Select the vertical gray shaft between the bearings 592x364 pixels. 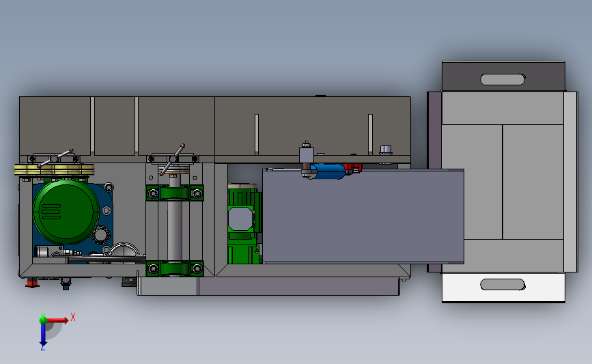175,230
